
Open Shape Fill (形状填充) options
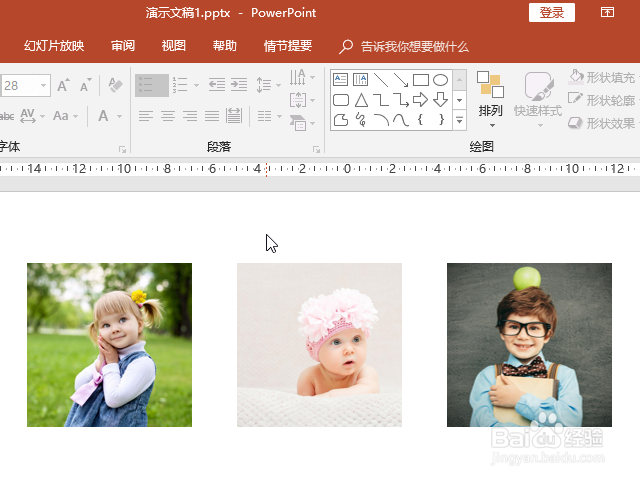click(x=603, y=77)
